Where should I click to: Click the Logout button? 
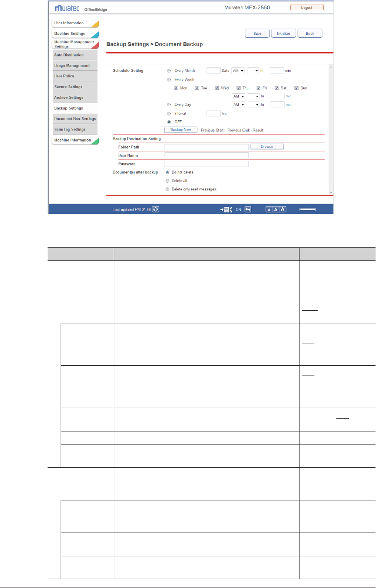pyautogui.click(x=306, y=8)
